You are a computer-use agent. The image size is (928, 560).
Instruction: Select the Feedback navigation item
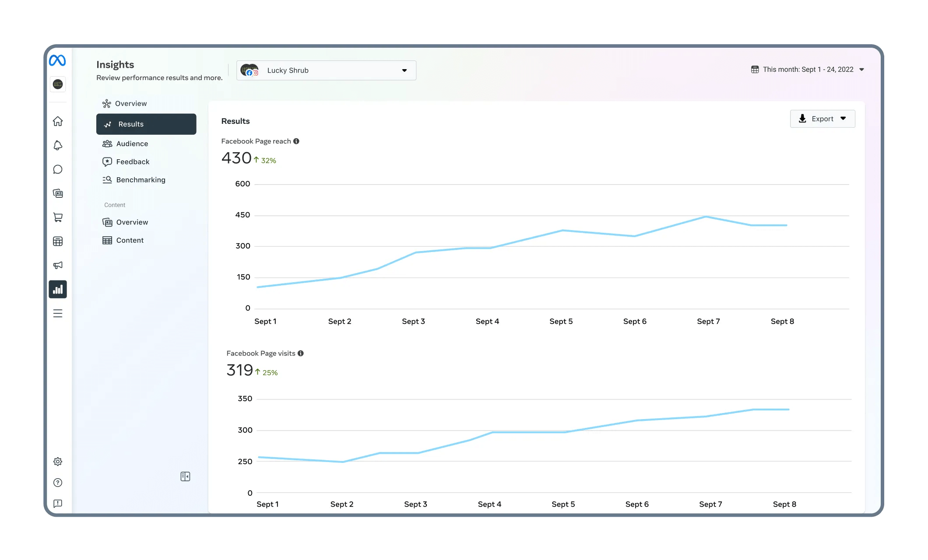(132, 161)
